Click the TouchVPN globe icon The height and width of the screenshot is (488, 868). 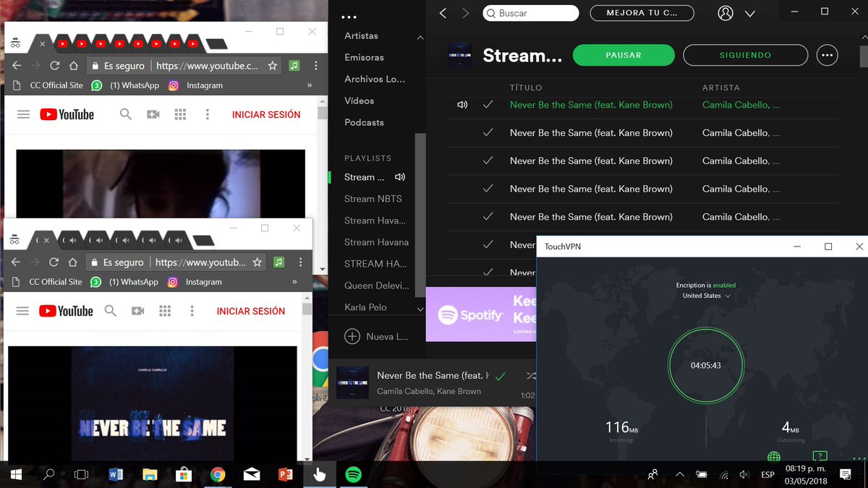pos(774,456)
